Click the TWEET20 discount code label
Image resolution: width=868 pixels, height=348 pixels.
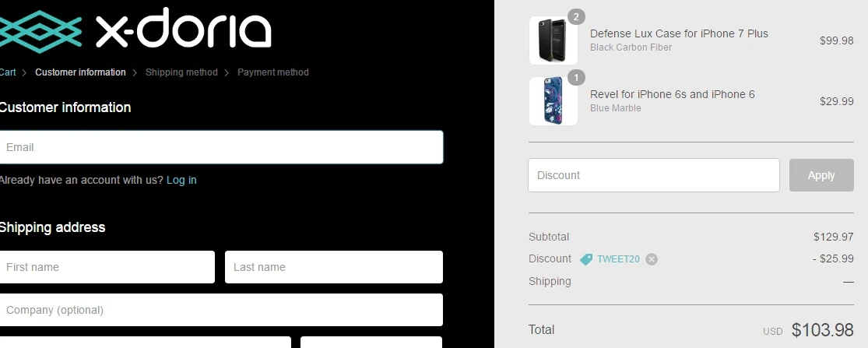pos(618,259)
